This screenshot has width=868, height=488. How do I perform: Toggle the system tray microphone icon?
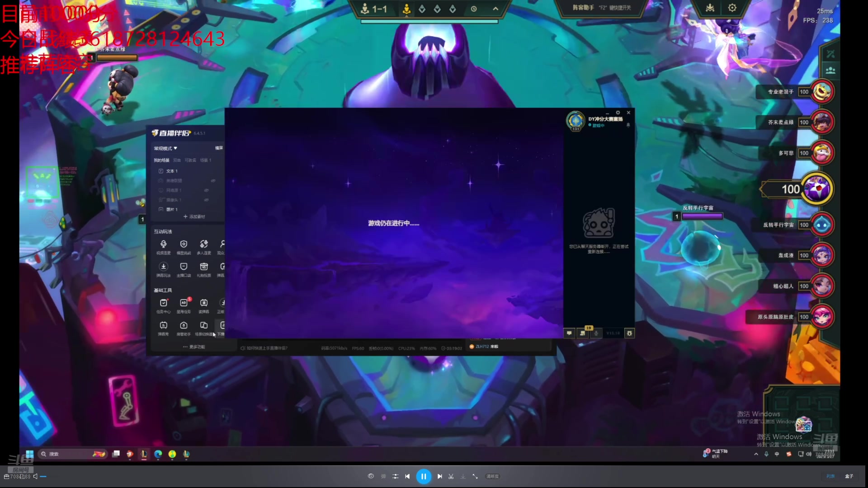(766, 454)
